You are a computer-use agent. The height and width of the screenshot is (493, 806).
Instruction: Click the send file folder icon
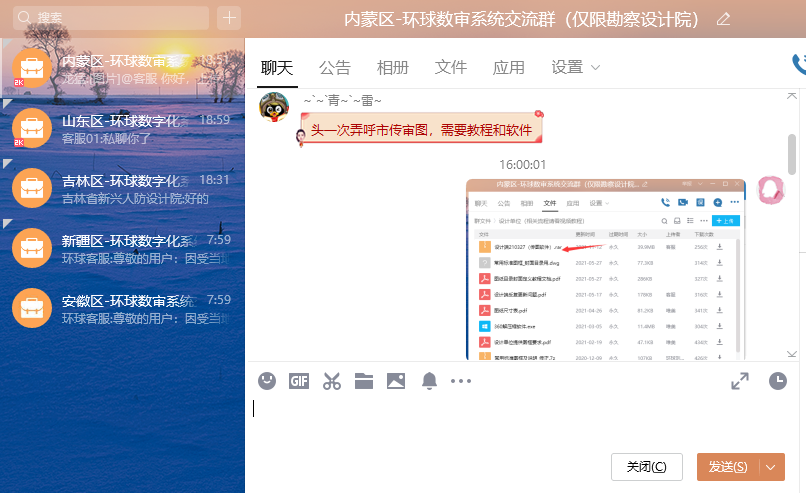pyautogui.click(x=364, y=381)
